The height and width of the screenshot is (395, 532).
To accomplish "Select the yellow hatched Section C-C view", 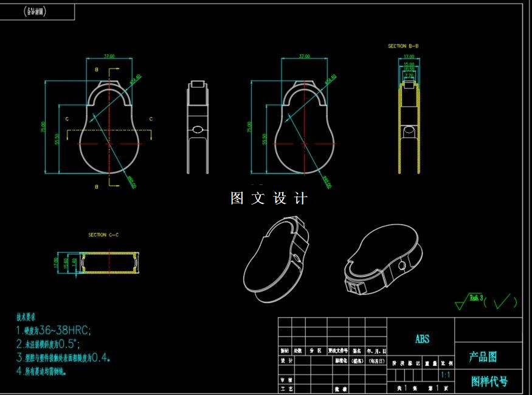I will click(109, 262).
